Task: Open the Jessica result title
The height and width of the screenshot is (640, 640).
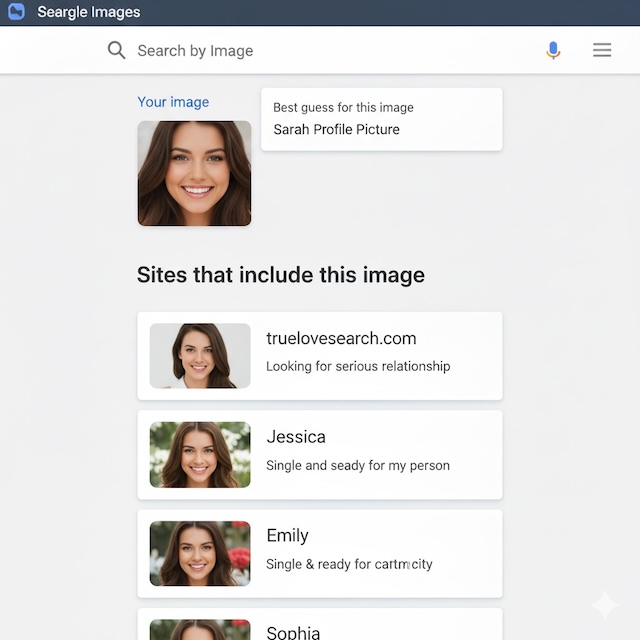Action: [296, 437]
